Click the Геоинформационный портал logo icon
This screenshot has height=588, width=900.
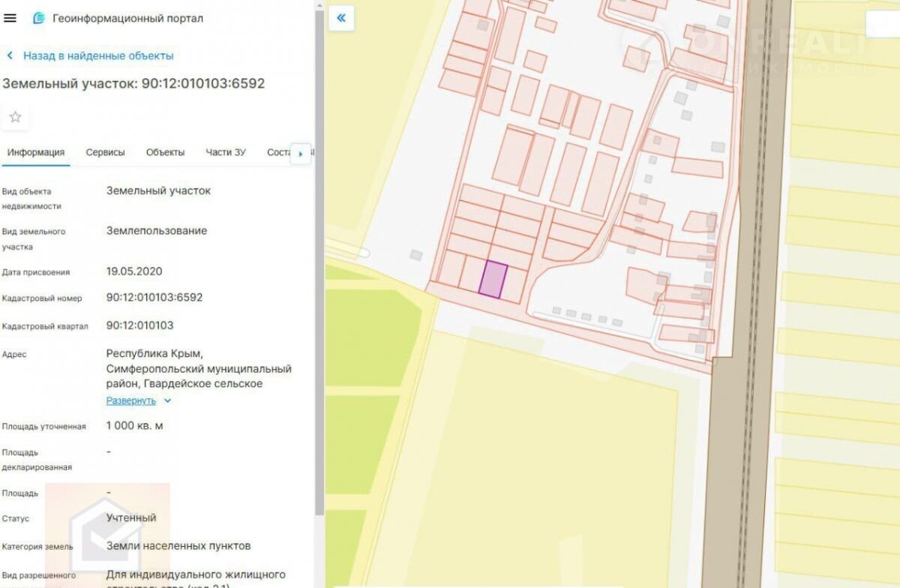pyautogui.click(x=39, y=18)
